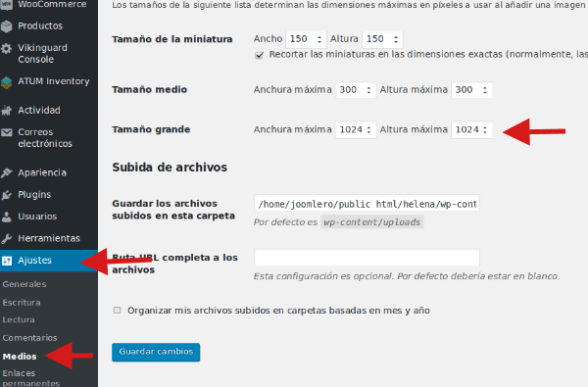Viewport: 588px width, 387px height.
Task: Open Lectura settings submenu
Action: 19,319
